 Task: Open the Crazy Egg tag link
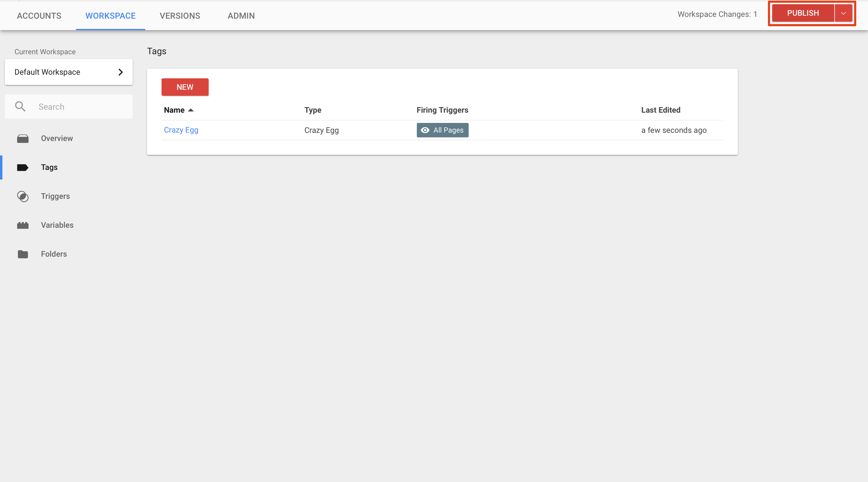(x=181, y=130)
